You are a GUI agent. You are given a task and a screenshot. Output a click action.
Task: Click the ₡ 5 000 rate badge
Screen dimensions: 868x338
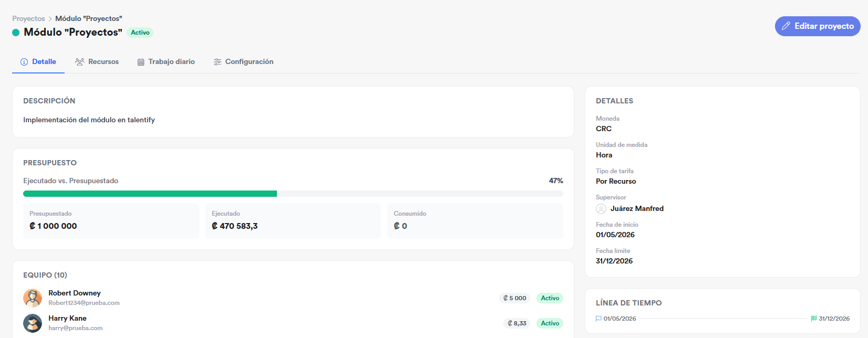pos(514,298)
